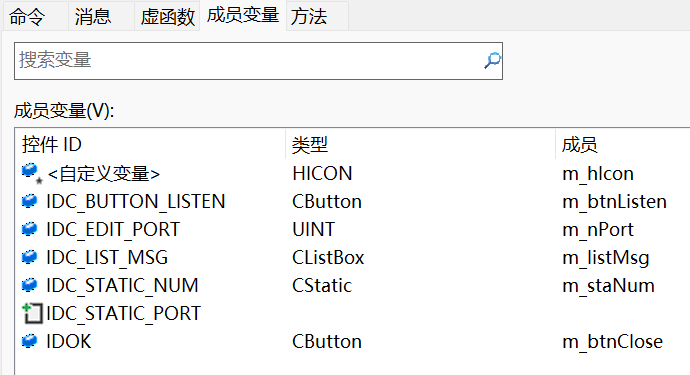The image size is (690, 375).
Task: Click icon beside IDC_BUTTON_LISTEN
Action: 29,202
